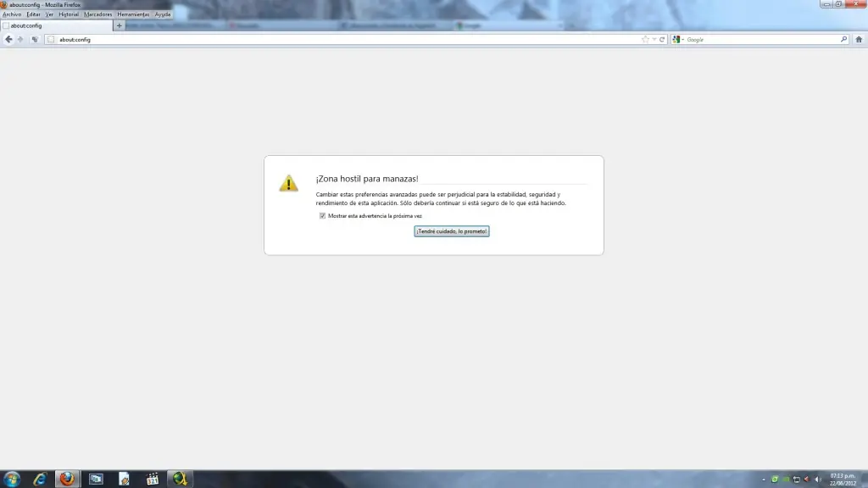Open the search engine selector dropdown

pyautogui.click(x=678, y=39)
